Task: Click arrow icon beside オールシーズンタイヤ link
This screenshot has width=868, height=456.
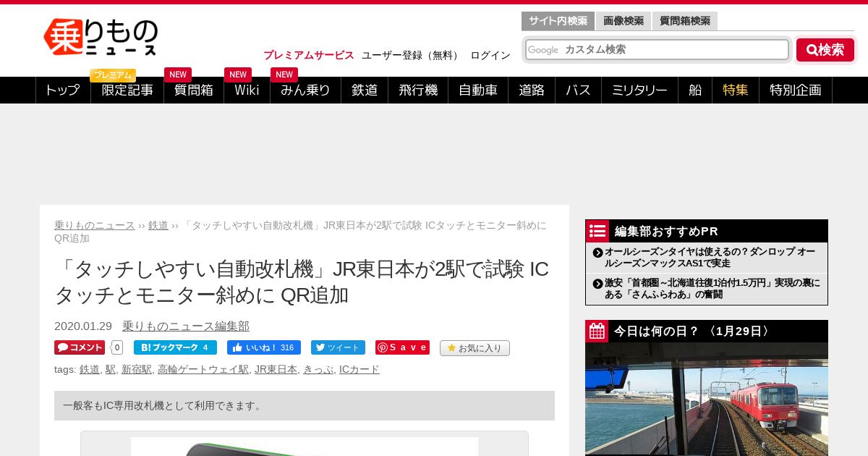Action: coord(597,252)
